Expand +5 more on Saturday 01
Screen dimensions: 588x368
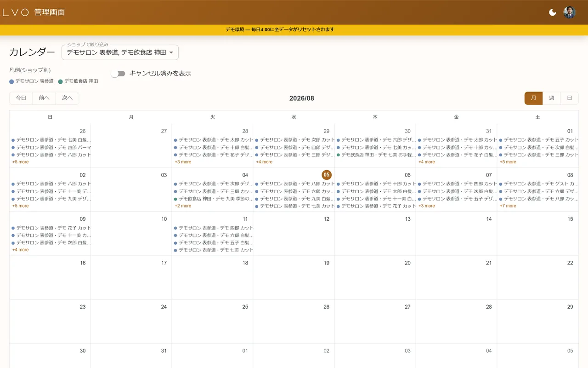point(508,162)
